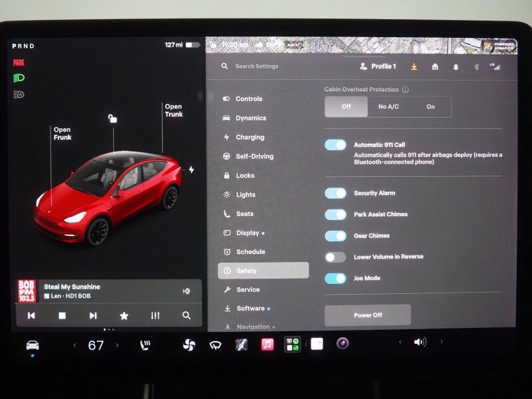532x399 pixels.
Task: Click the LTE signal strength icon
Action: (495, 66)
